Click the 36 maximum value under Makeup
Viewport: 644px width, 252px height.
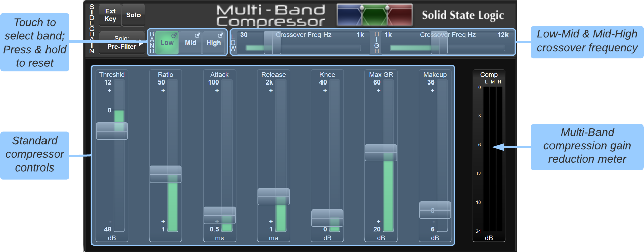tap(431, 82)
